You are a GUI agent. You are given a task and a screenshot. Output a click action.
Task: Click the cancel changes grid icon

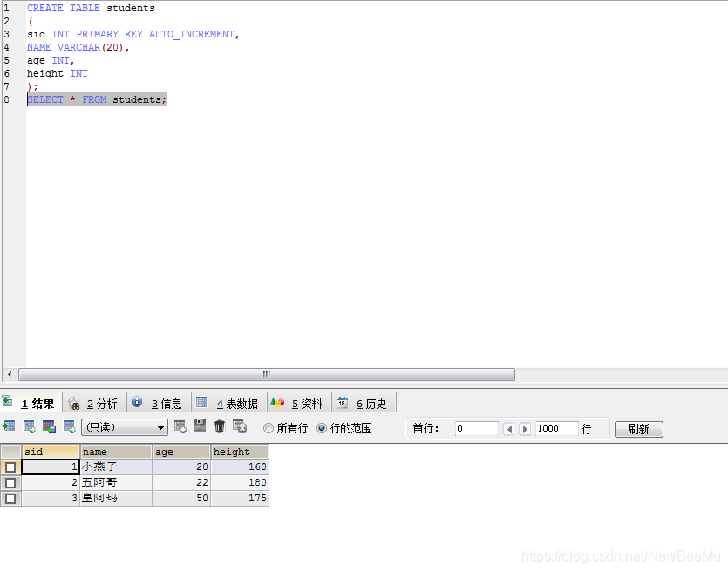240,426
